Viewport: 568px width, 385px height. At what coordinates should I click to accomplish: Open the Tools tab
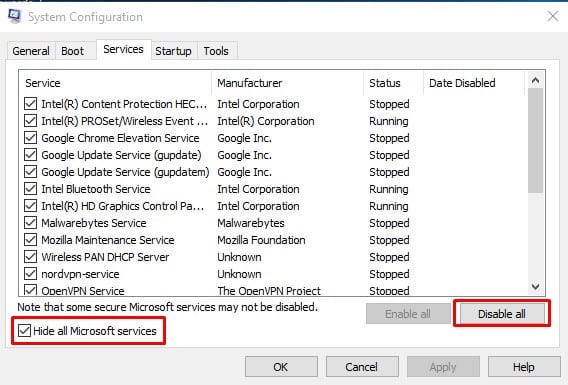coord(216,51)
